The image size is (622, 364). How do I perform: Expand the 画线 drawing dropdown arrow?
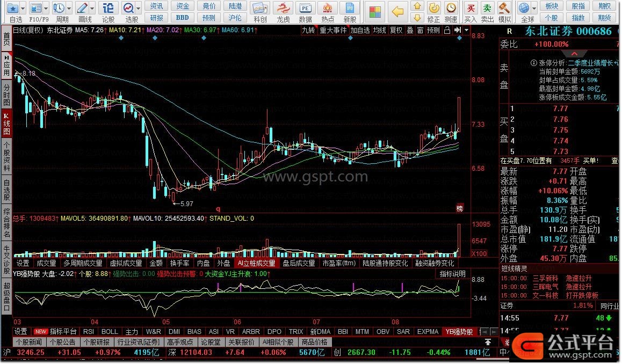pyautogui.click(x=92, y=8)
